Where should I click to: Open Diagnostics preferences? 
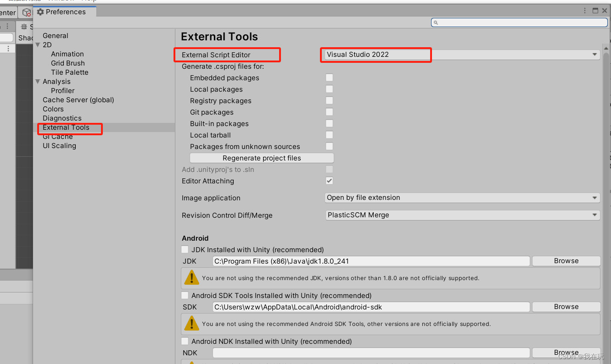point(62,118)
